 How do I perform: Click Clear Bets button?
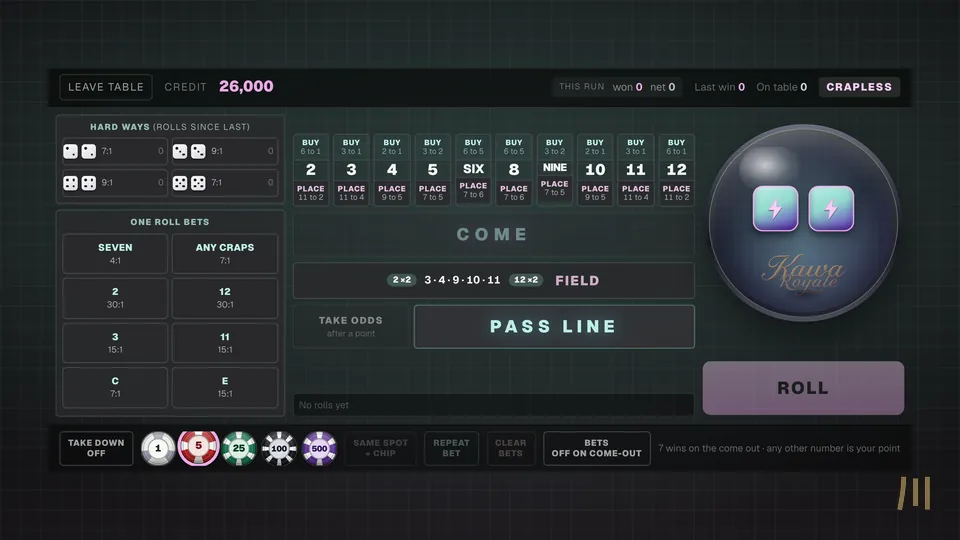tap(510, 448)
